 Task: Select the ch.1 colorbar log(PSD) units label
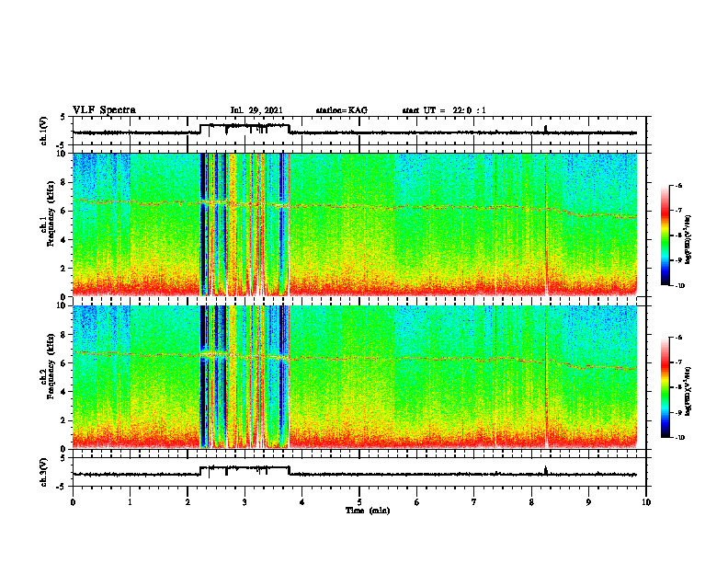688,240
